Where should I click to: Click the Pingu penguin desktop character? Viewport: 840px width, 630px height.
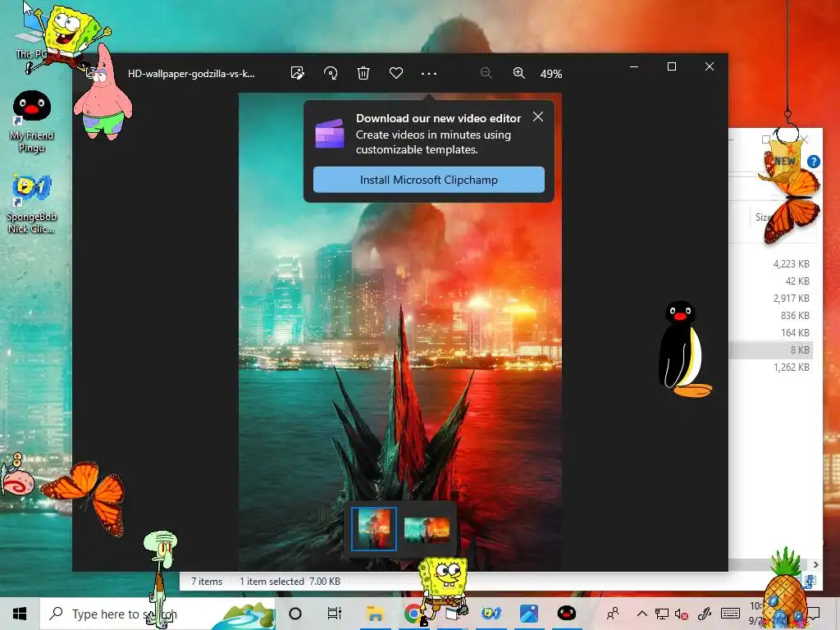[684, 349]
